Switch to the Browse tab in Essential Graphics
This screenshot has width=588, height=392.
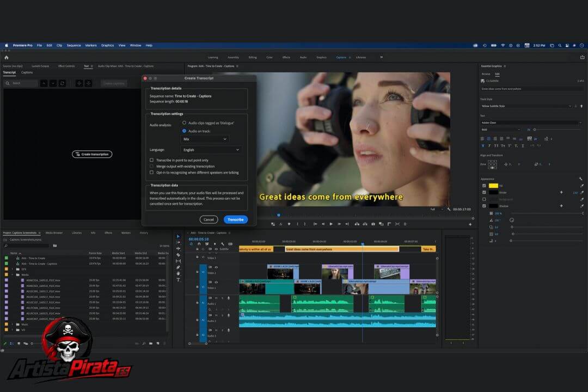coord(486,74)
